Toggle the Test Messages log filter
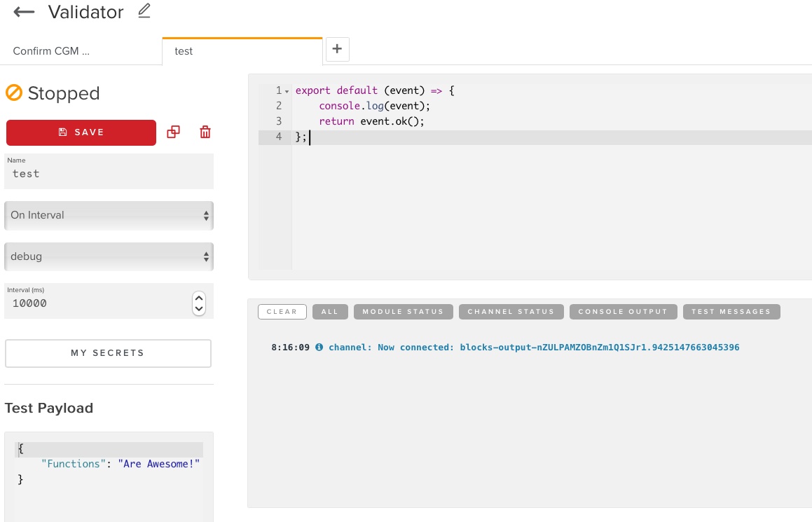This screenshot has height=522, width=812. pos(731,312)
